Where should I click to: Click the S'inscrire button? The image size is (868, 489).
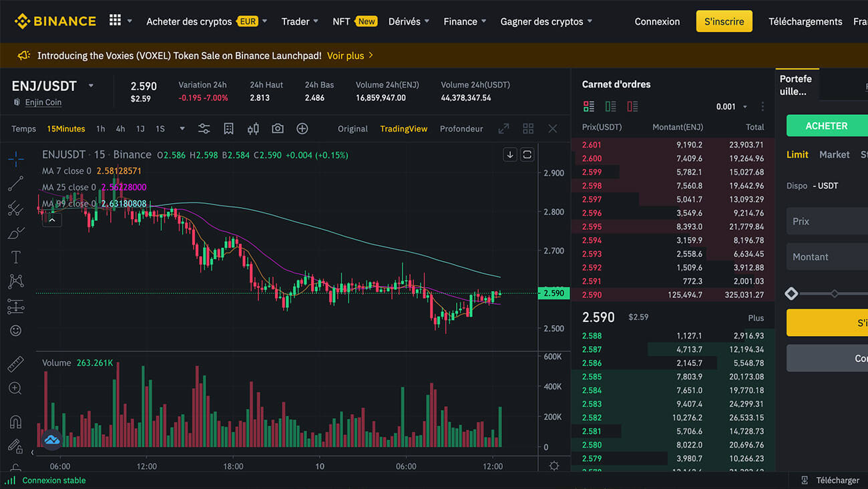(724, 21)
